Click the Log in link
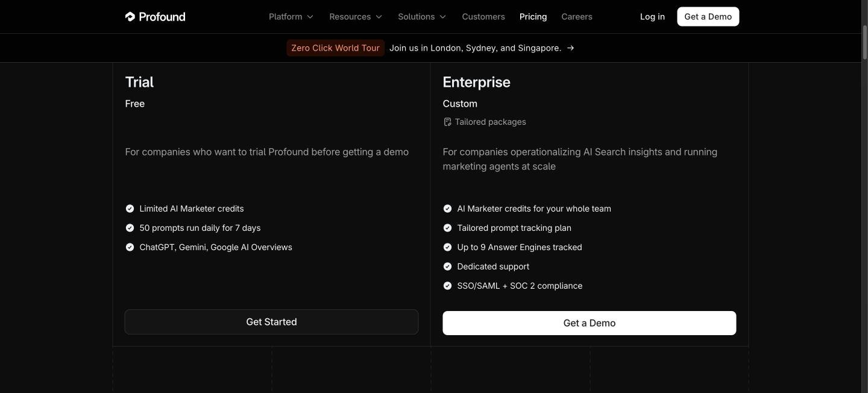The image size is (868, 393). click(652, 17)
